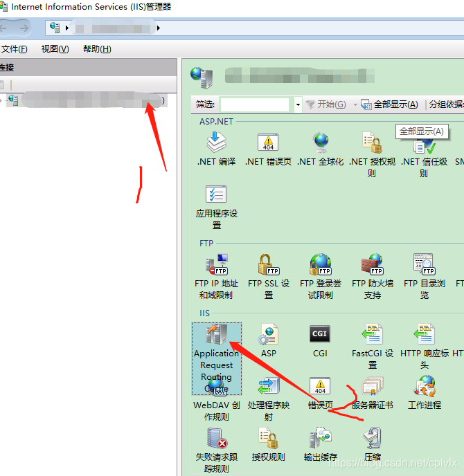Open the .NET 错误页 feature
The width and height of the screenshot is (464, 476).
pos(268,149)
